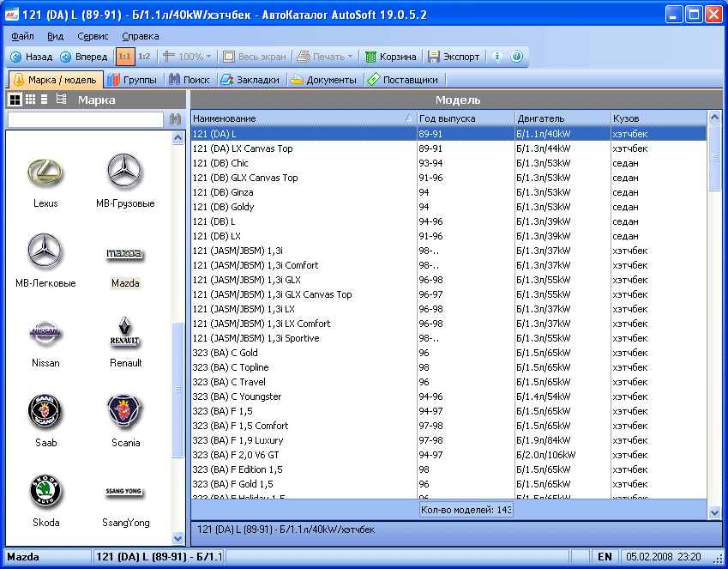
Task: Click the binoculars search icon beside brand field
Action: point(176,119)
